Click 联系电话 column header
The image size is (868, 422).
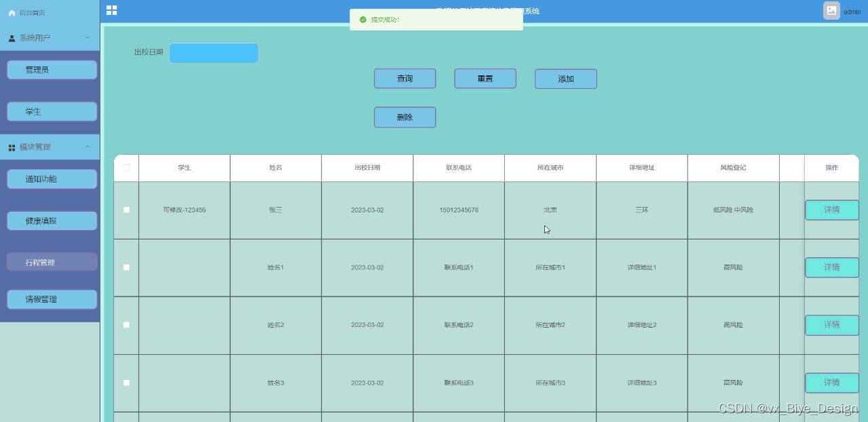point(459,168)
